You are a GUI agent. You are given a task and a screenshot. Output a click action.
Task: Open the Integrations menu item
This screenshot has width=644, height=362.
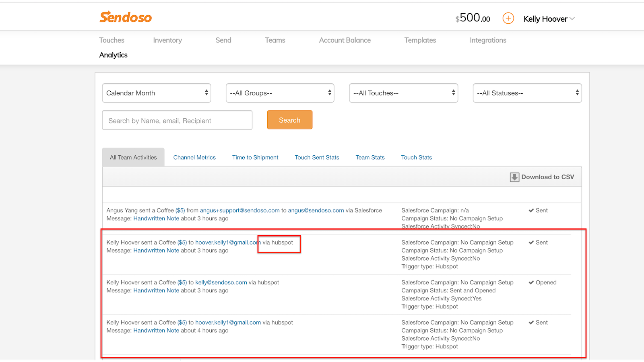click(x=488, y=40)
